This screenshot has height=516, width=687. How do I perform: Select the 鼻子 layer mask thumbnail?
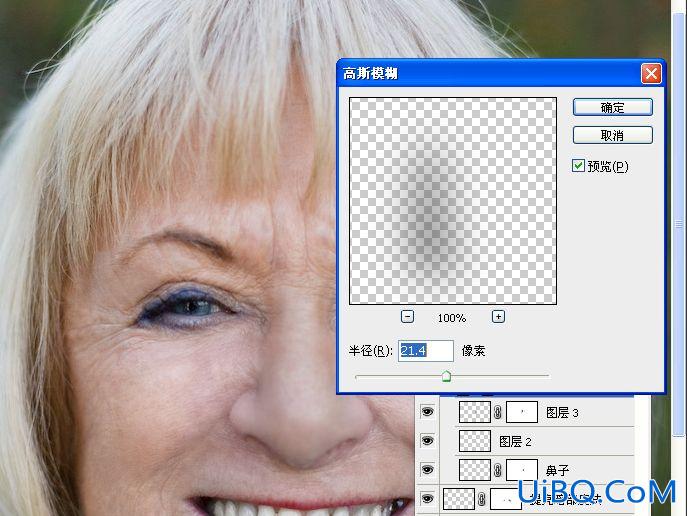click(522, 470)
